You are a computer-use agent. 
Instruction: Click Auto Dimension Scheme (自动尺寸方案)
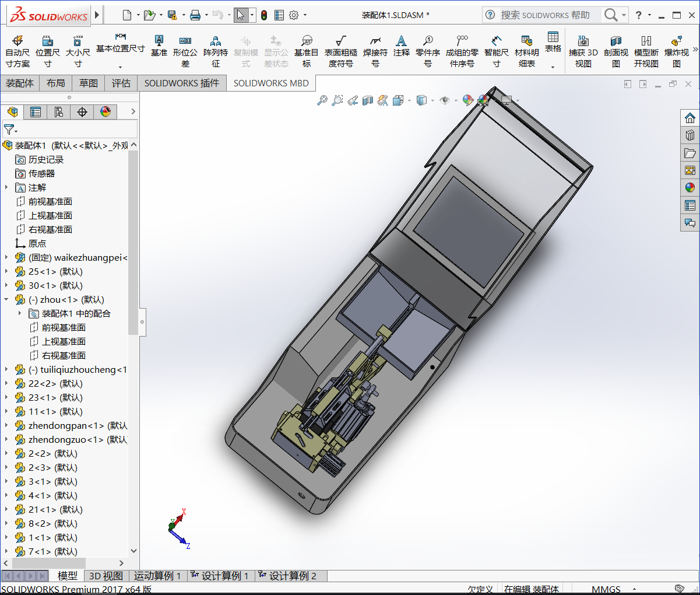tap(17, 51)
